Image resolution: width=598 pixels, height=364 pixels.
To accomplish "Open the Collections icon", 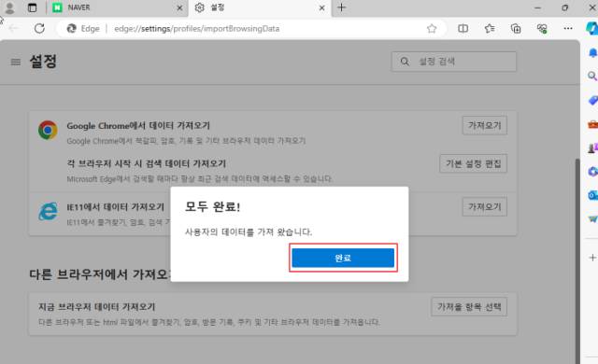I will (x=516, y=29).
